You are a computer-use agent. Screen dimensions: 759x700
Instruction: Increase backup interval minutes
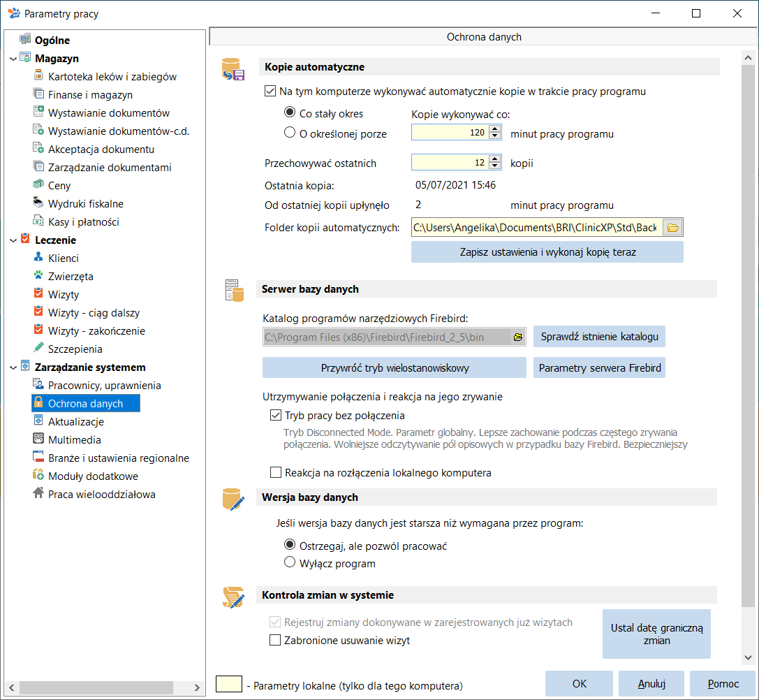click(494, 129)
